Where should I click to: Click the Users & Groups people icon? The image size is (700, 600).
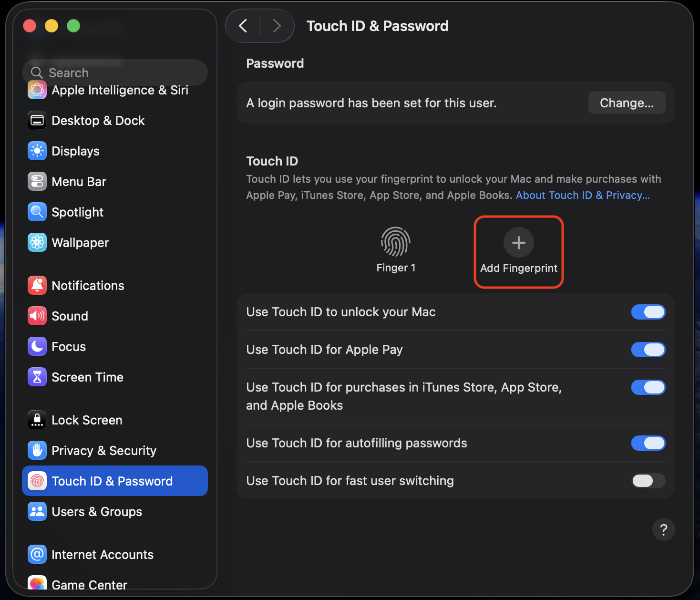point(37,512)
